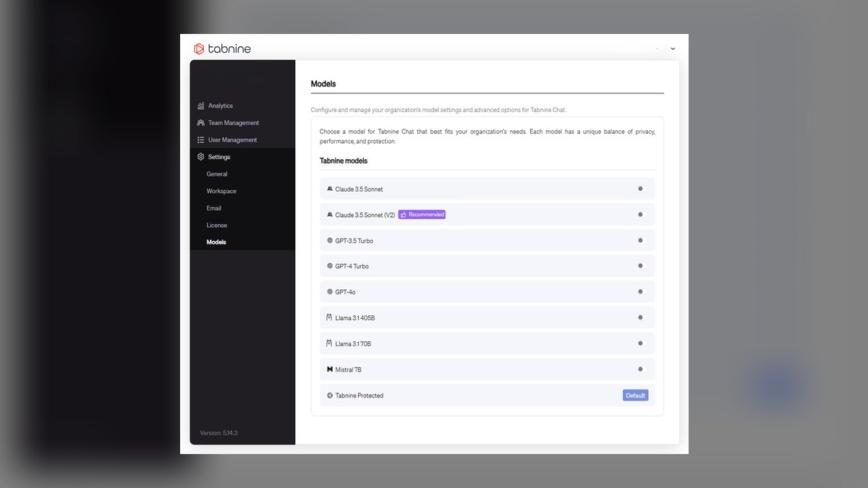This screenshot has width=868, height=488.
Task: Click the Mistral icon beside Mistral 7B
Action: [x=330, y=369]
